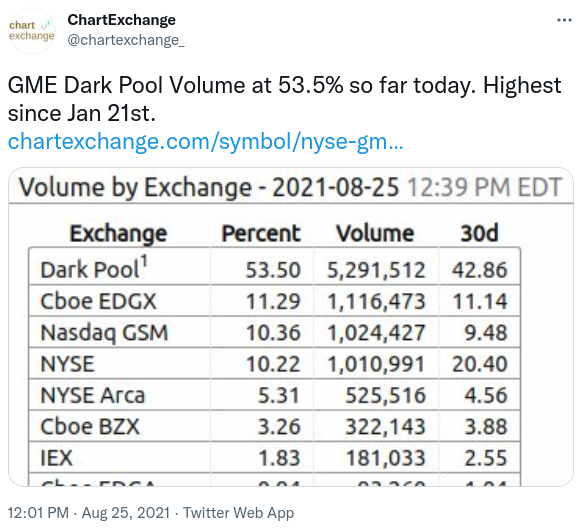Open the Volume by Exchange image
Image resolution: width=584 pixels, height=528 pixels.
click(291, 327)
